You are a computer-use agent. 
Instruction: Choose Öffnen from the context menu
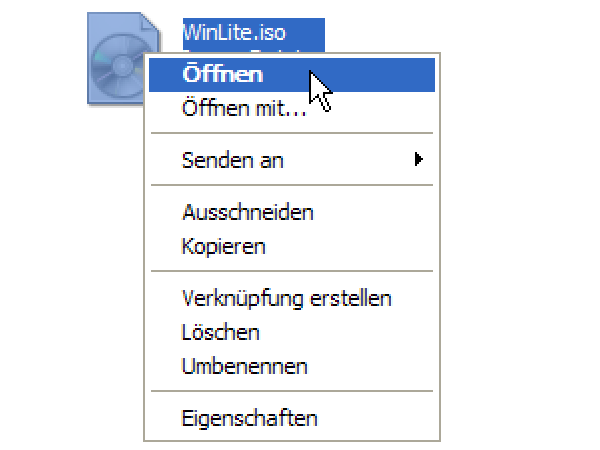coord(223,75)
